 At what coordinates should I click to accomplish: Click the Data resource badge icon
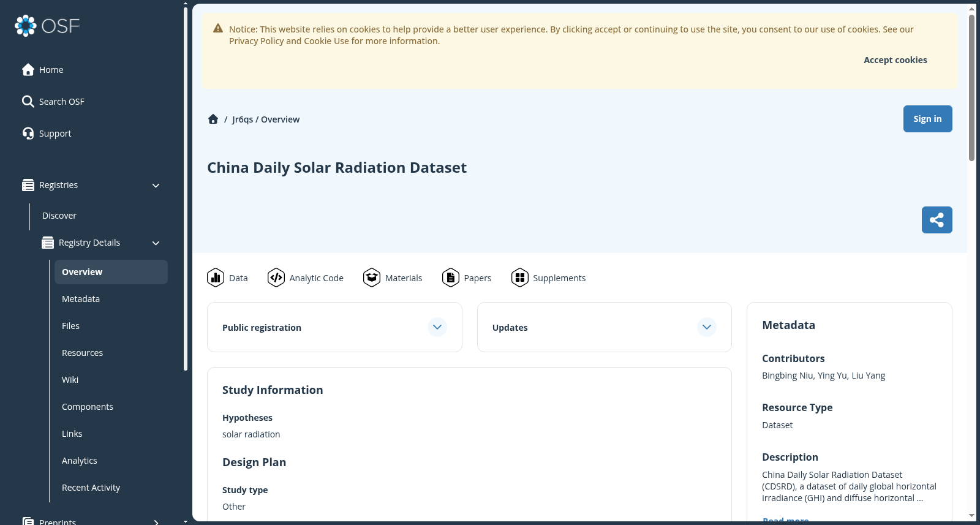pyautogui.click(x=216, y=278)
